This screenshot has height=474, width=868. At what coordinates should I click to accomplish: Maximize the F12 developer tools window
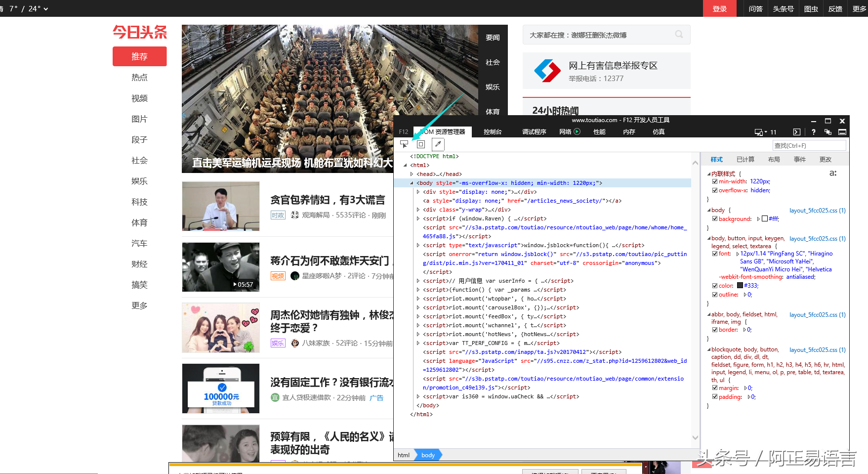(x=828, y=121)
